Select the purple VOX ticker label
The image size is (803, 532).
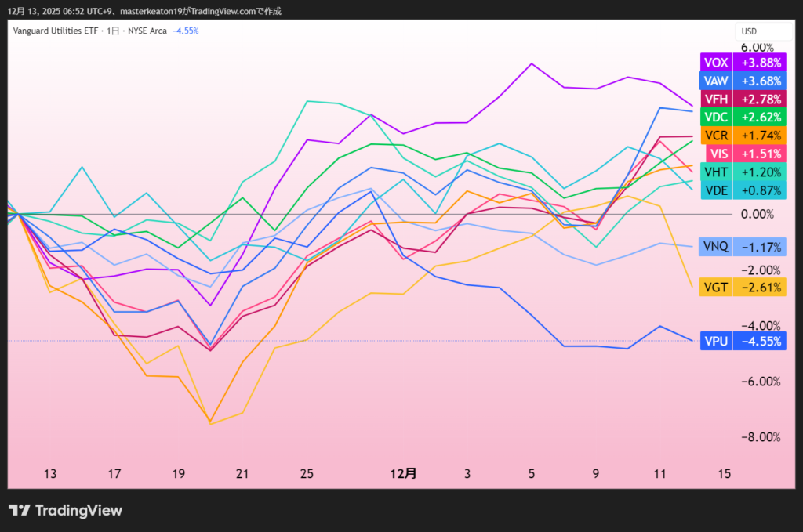[715, 63]
